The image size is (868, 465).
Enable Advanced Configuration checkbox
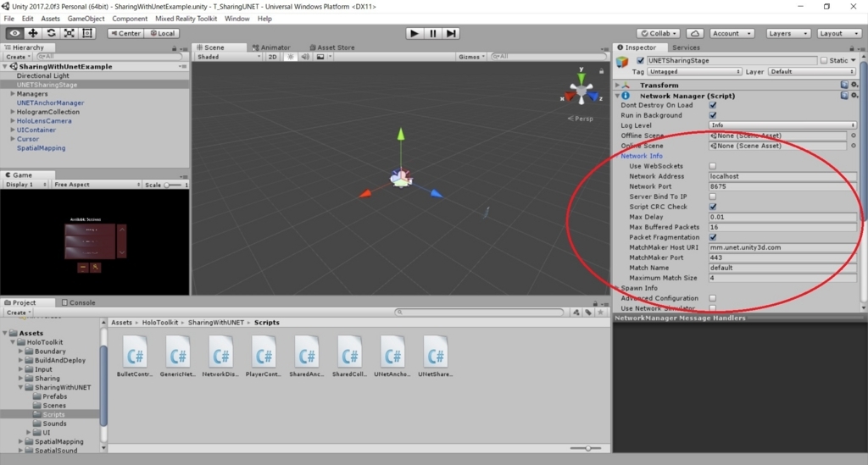pyautogui.click(x=713, y=298)
